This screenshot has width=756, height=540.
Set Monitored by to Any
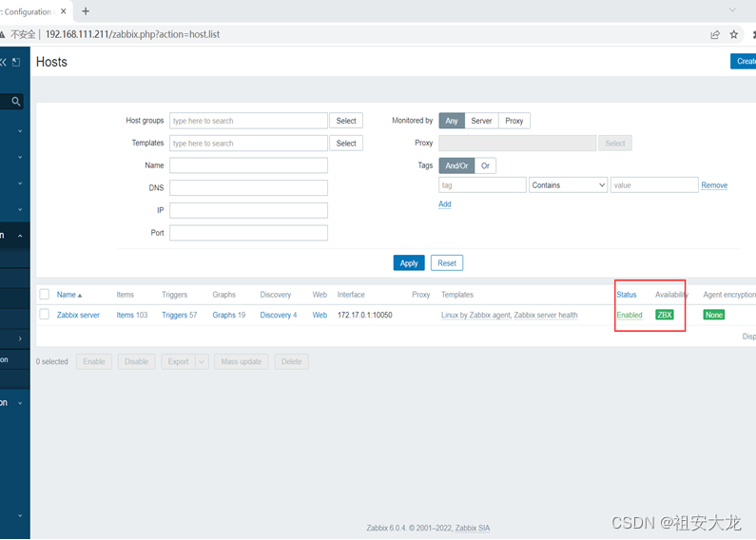(452, 121)
